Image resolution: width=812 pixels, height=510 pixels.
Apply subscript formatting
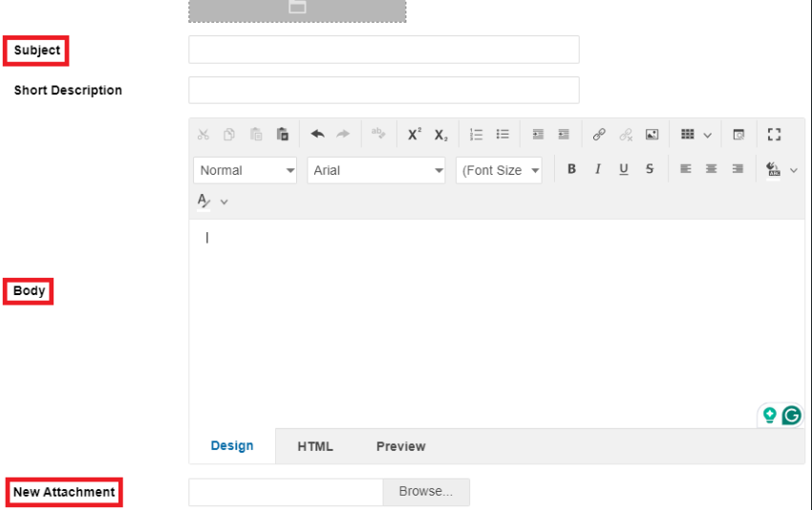(x=440, y=135)
